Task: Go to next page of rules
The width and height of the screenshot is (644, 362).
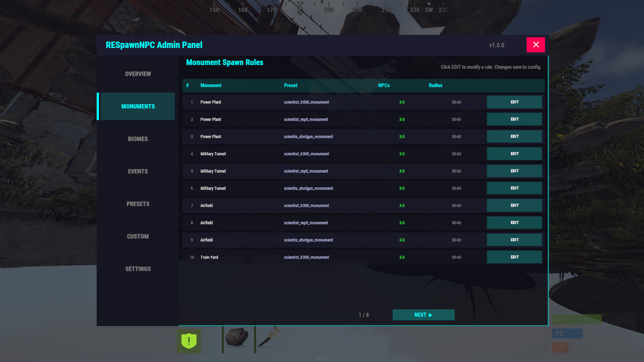Action: (x=423, y=315)
